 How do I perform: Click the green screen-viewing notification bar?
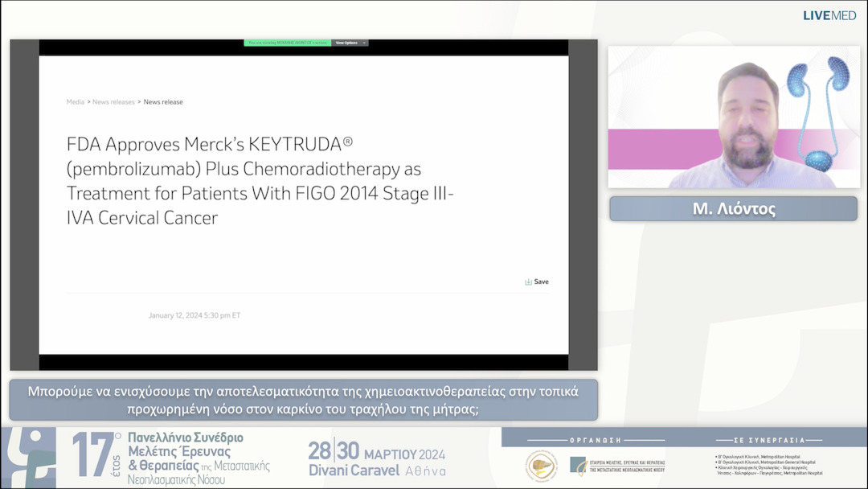click(288, 43)
